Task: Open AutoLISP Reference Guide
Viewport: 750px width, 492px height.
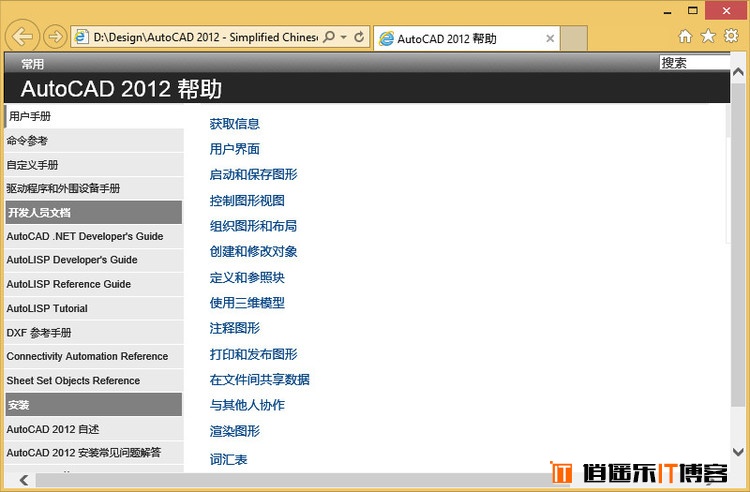Action: [x=94, y=284]
